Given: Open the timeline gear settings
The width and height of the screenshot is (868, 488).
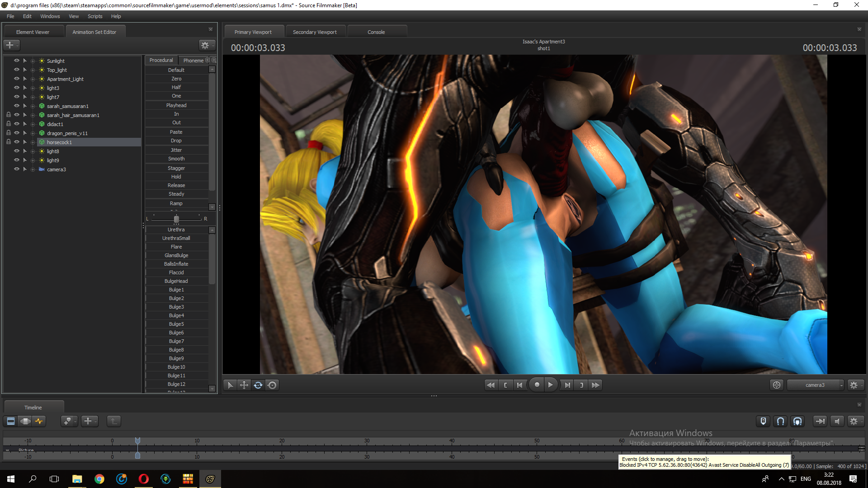Looking at the screenshot, I should coord(855,421).
